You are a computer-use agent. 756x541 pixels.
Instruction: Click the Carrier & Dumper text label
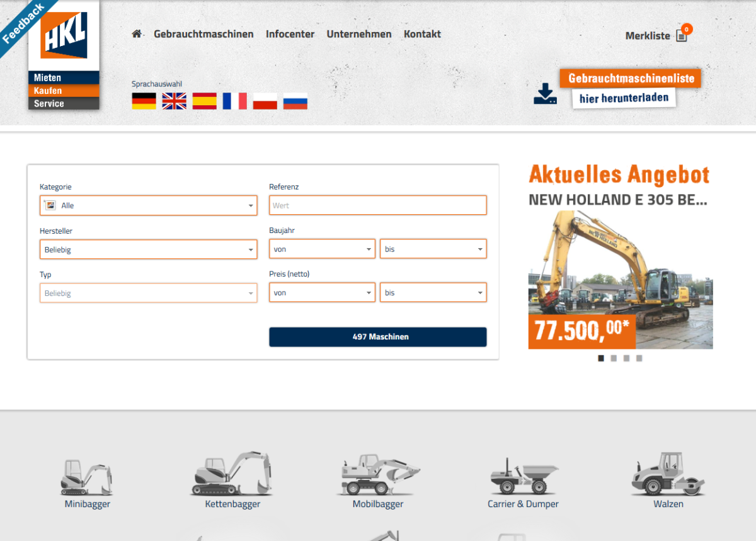pos(523,504)
